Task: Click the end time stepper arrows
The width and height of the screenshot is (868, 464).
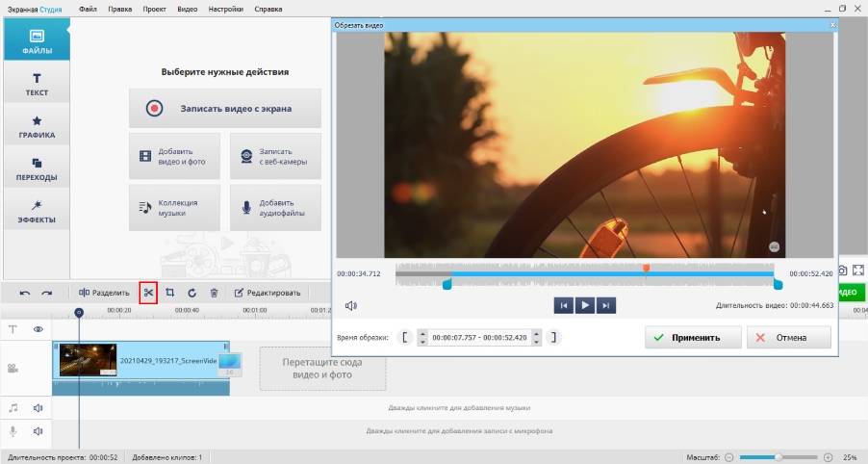Action: [537, 338]
